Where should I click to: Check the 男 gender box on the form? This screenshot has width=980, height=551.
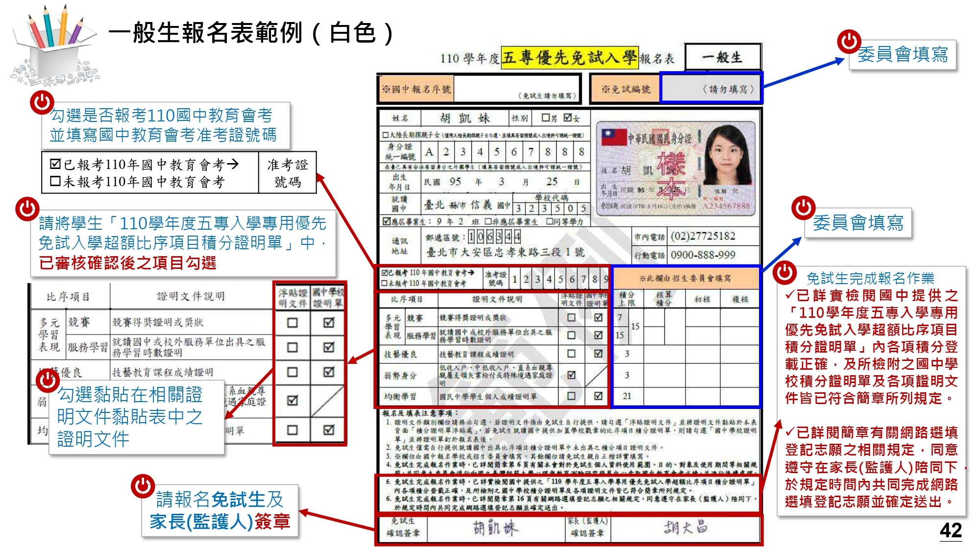click(545, 118)
